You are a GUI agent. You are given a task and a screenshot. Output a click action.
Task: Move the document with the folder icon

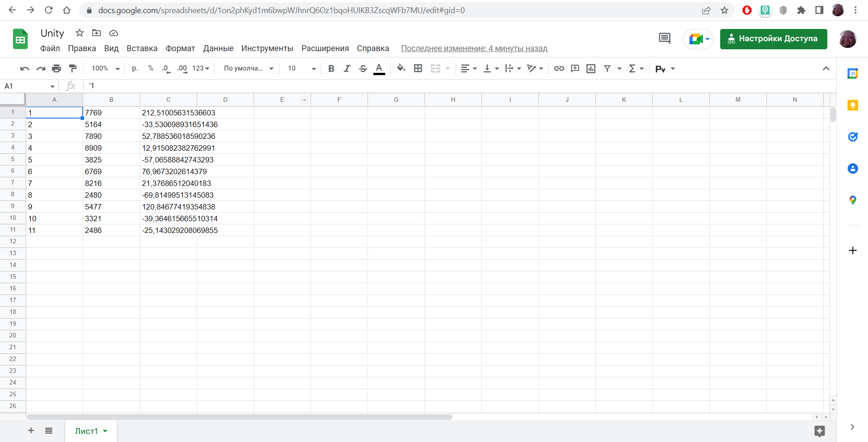click(x=96, y=33)
